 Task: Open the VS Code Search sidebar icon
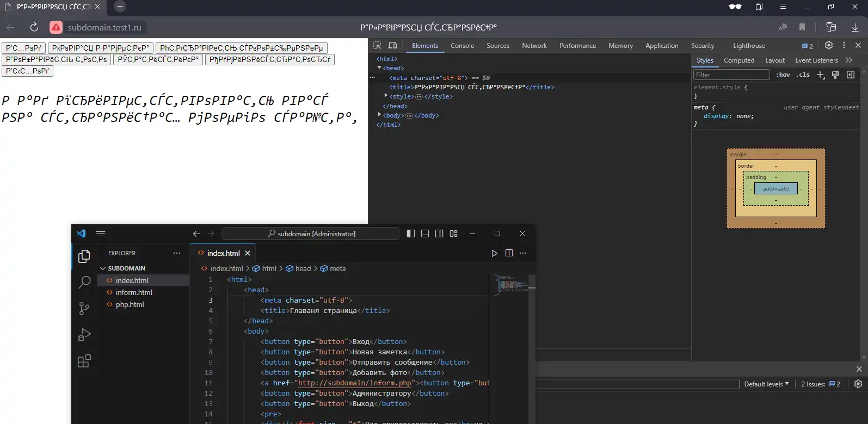tap(84, 282)
